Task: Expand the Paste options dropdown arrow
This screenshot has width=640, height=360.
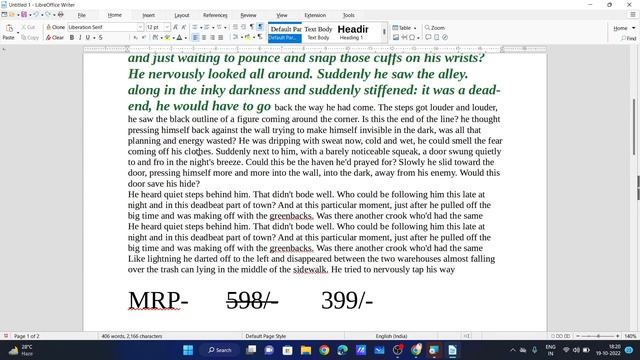Action: (18, 33)
